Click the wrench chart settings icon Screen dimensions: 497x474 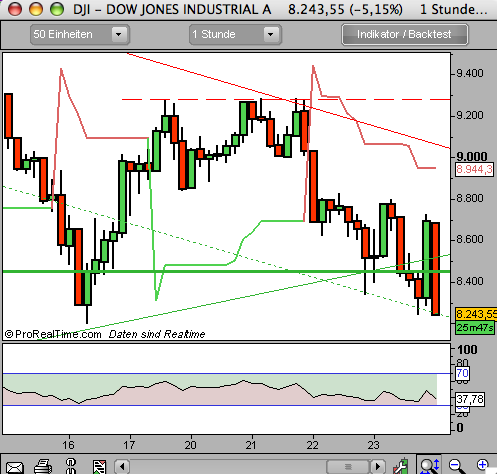(401, 466)
